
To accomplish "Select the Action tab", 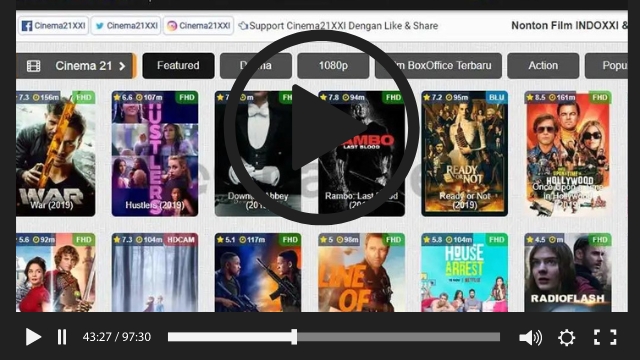I will (543, 66).
